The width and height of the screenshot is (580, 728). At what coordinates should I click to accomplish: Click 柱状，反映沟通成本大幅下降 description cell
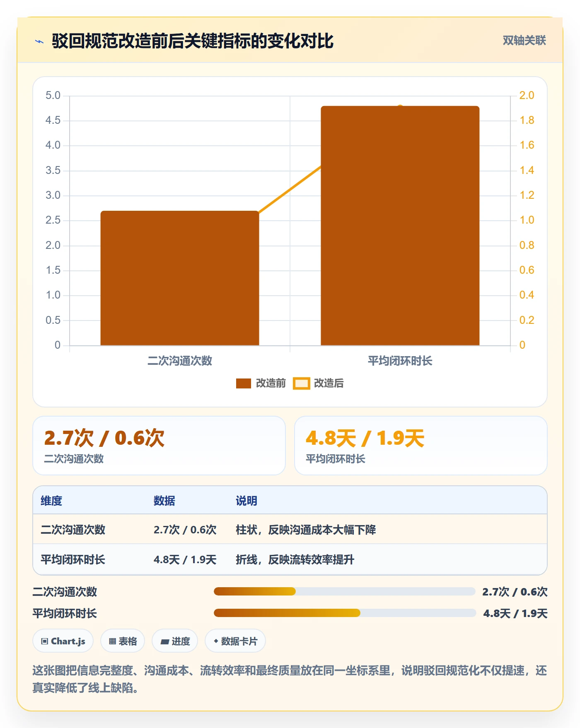(x=306, y=530)
